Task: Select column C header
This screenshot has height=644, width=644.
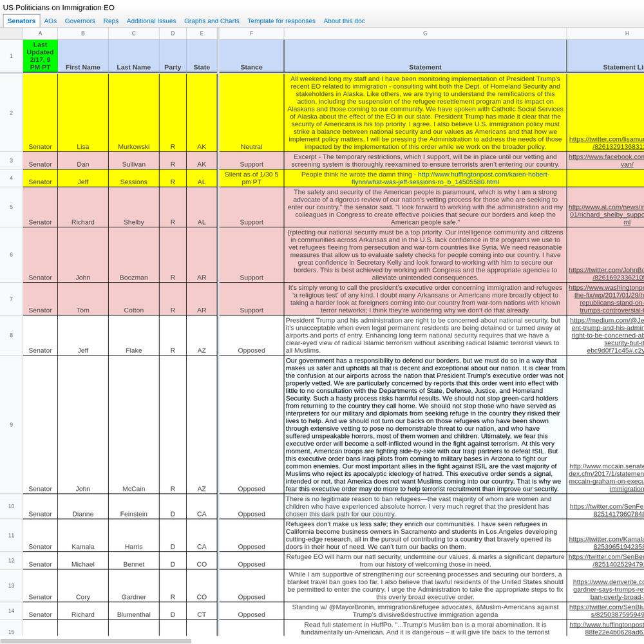Action: (x=134, y=33)
